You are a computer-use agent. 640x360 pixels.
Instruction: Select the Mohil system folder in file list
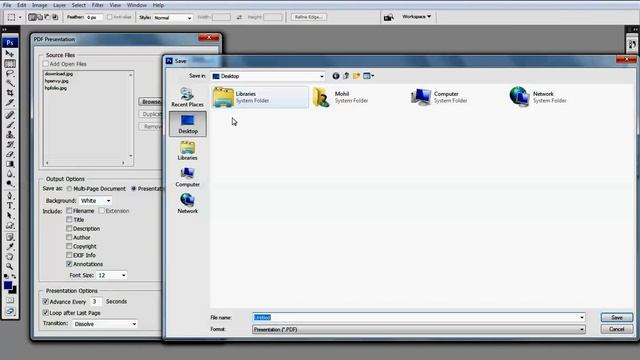341,97
